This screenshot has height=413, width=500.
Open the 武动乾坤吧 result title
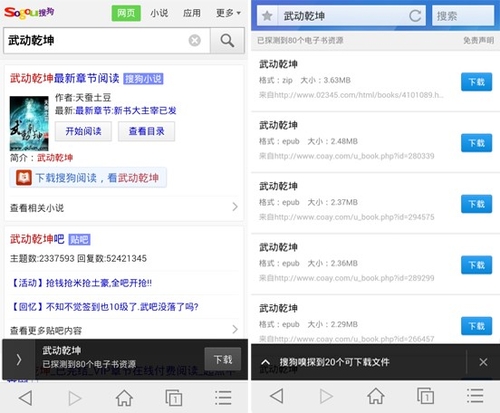pyautogui.click(x=37, y=239)
